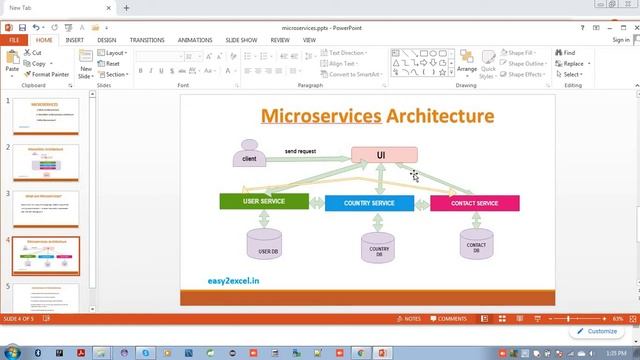640x360 pixels.
Task: Redo the last action
Action: coord(54,28)
